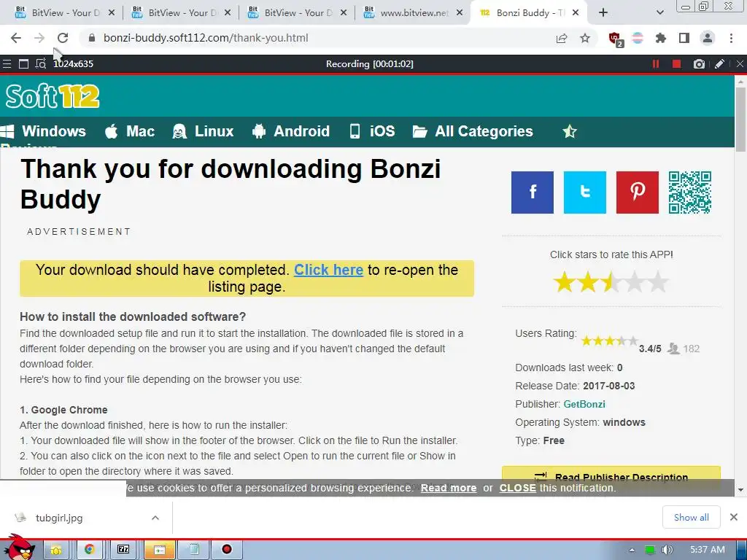The image size is (747, 560).
Task: Click the site lock icon in address bar
Action: (x=92, y=38)
